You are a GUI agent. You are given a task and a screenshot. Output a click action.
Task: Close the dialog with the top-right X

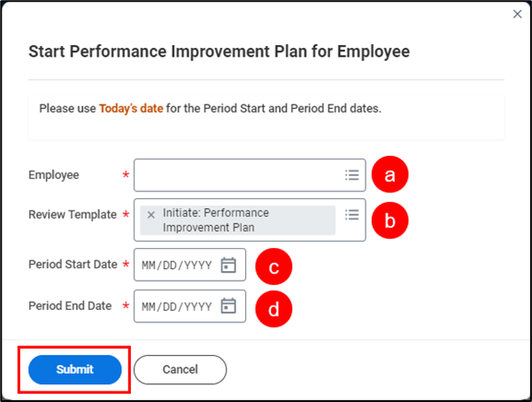518,14
